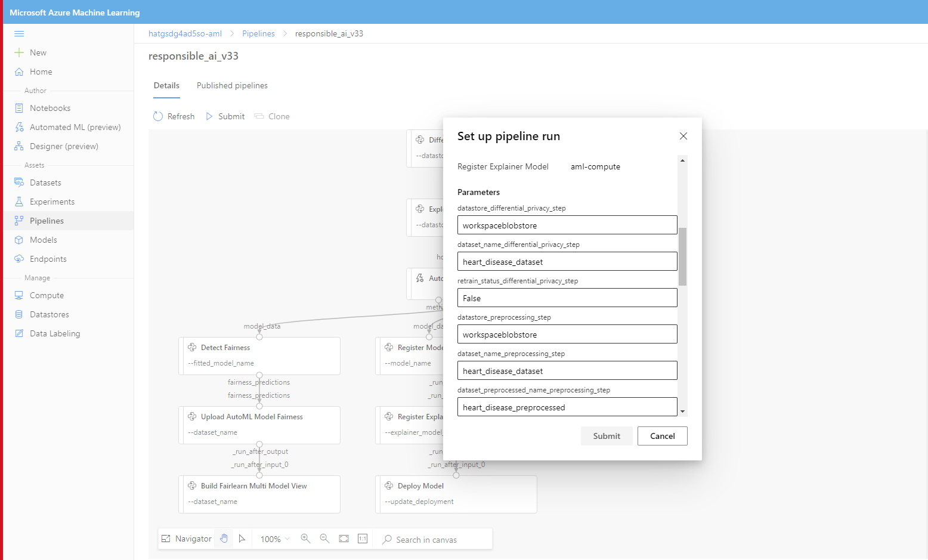Open the 100% zoom dropdown
Viewport: 928px width, 560px height.
(275, 539)
